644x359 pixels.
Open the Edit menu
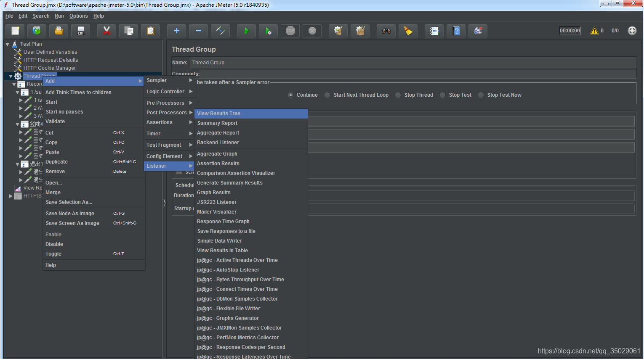click(x=23, y=16)
